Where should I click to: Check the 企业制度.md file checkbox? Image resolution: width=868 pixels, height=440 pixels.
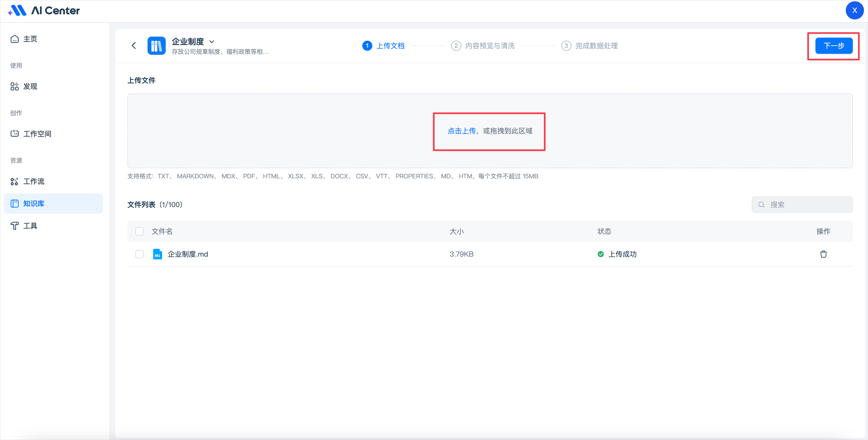pyautogui.click(x=139, y=254)
